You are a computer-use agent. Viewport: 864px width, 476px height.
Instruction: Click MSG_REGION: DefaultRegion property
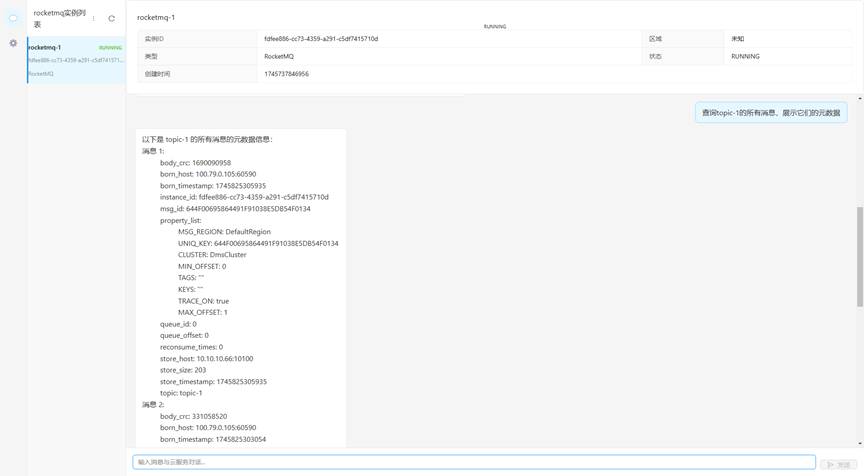click(x=224, y=232)
